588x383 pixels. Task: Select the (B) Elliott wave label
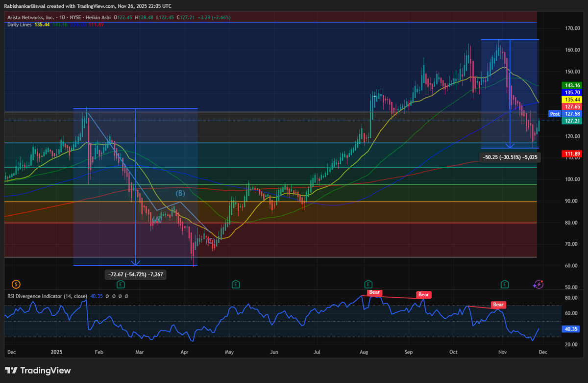(180, 194)
